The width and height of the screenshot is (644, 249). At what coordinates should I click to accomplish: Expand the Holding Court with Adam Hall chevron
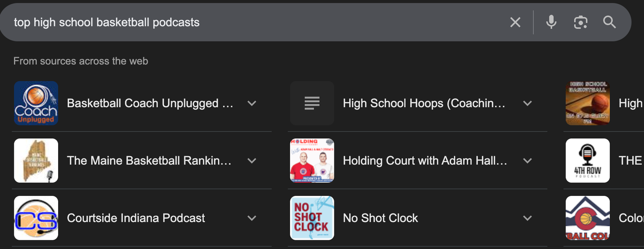pos(527,161)
